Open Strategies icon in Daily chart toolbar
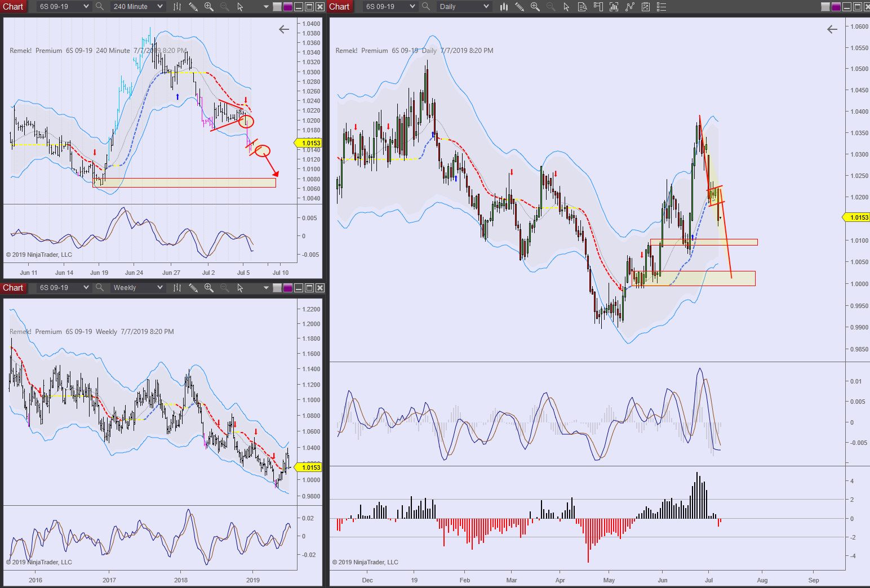Viewport: 870px width, 588px height. 630,7
